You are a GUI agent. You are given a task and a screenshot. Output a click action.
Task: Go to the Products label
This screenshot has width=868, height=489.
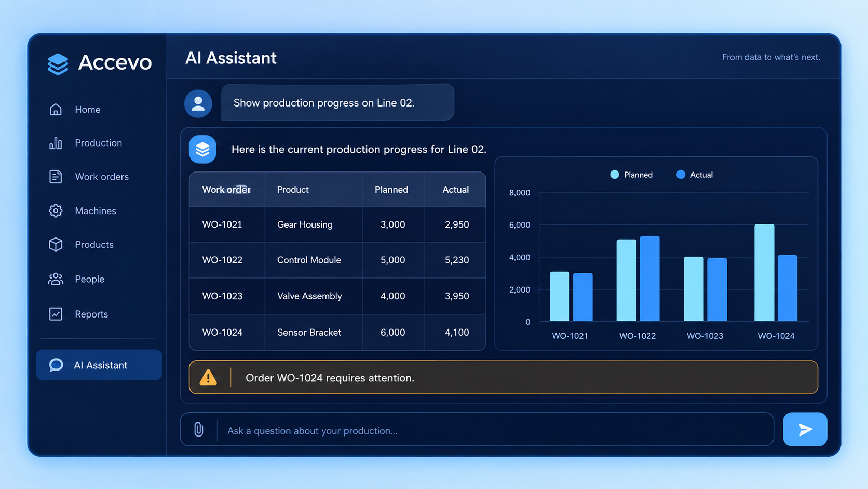click(94, 244)
